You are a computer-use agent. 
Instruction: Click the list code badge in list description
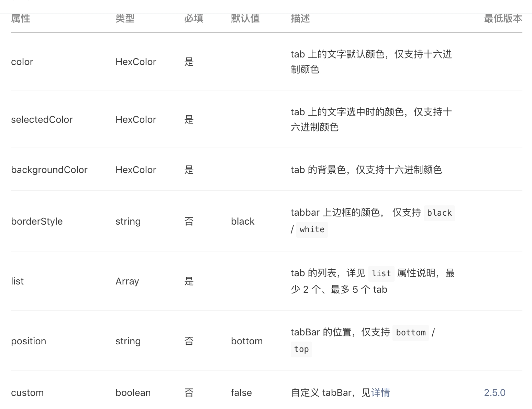381,273
